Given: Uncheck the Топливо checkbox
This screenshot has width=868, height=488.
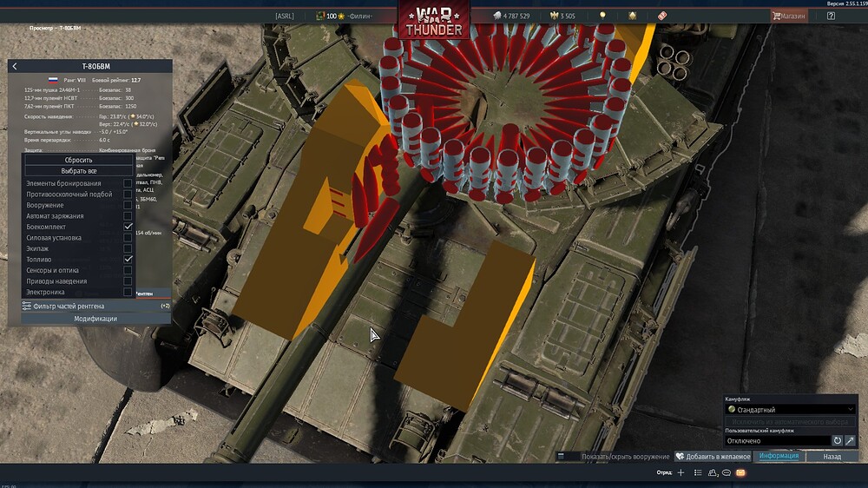Looking at the screenshot, I should pyautogui.click(x=128, y=260).
